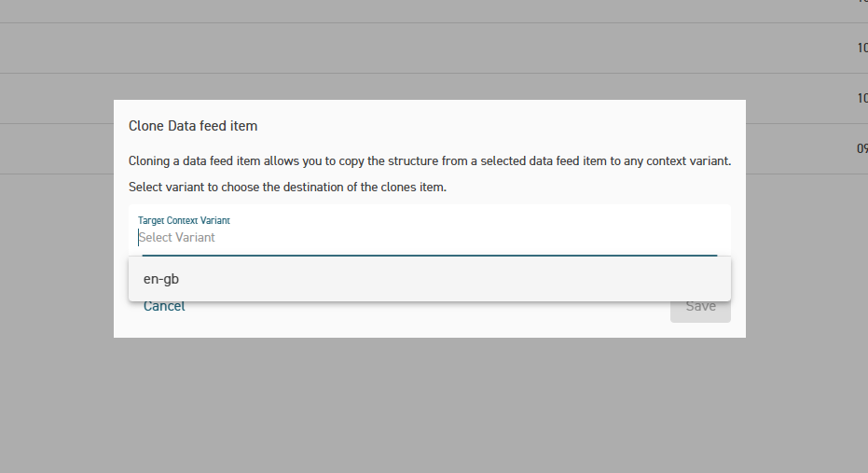Click the background row value starting with 09
Image resolution: width=868 pixels, height=473 pixels.
[x=862, y=148]
